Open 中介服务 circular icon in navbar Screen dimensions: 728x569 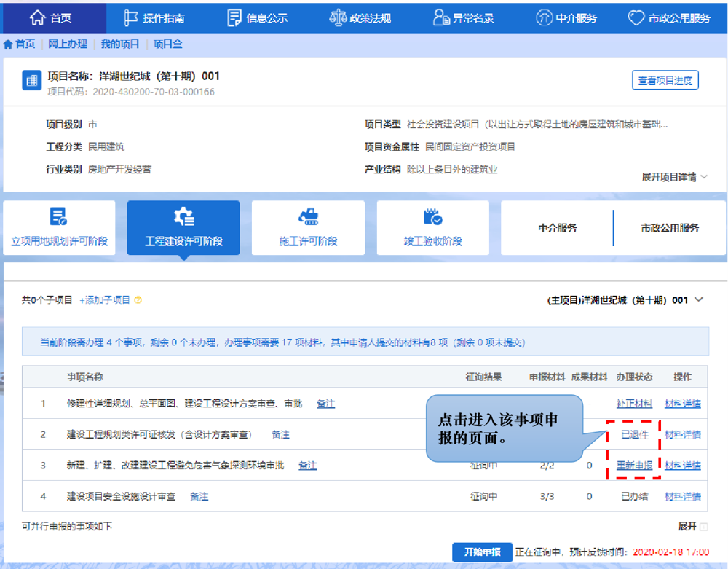[x=544, y=17]
